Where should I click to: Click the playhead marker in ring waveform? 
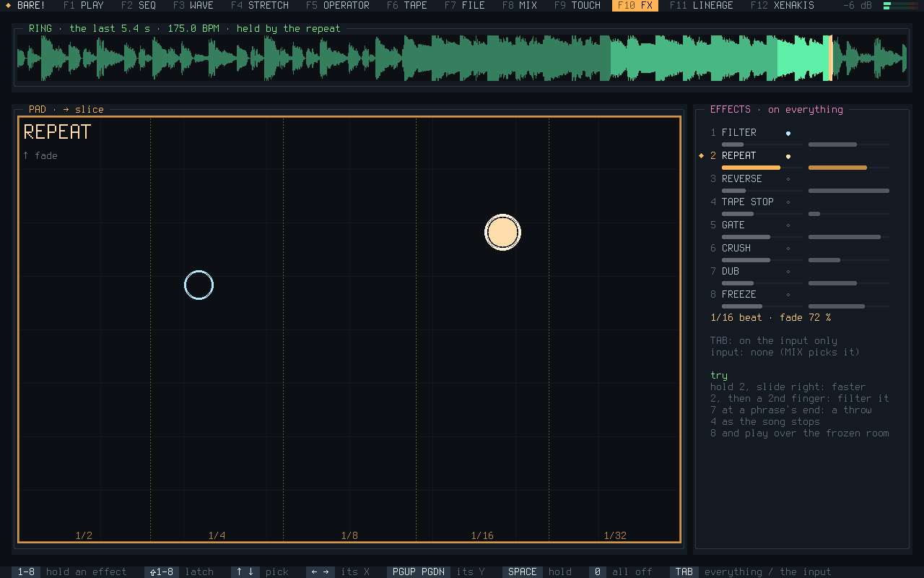[x=830, y=57]
